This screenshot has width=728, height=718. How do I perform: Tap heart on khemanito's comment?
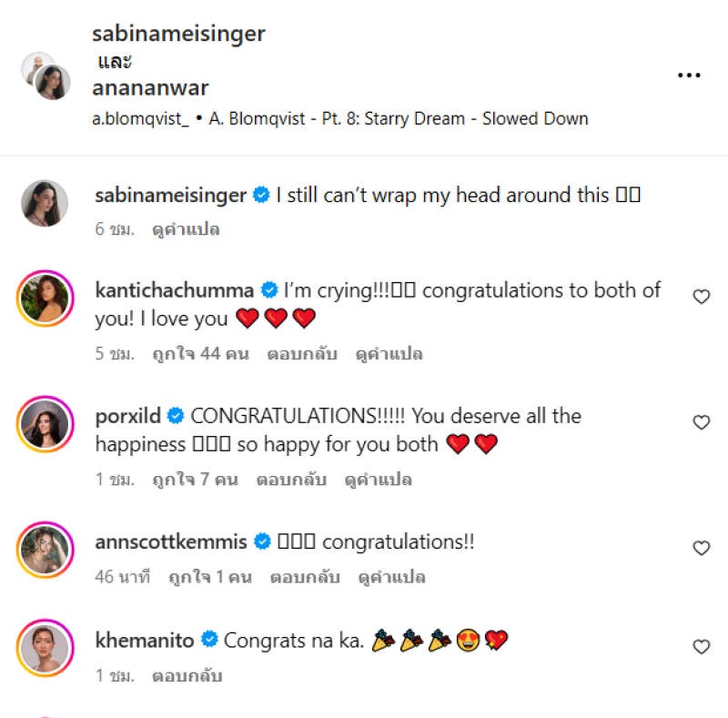pyautogui.click(x=701, y=646)
